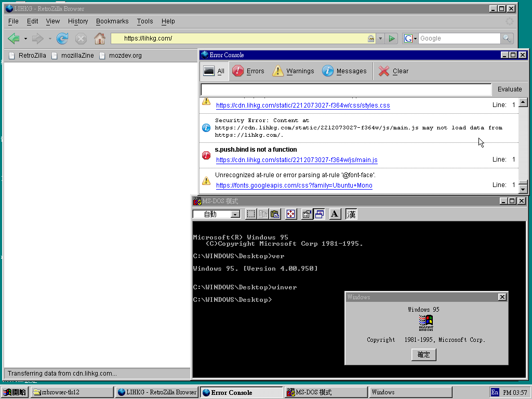
Task: Click the Copy icon in MS-DOS toolbar
Action: (x=263, y=214)
